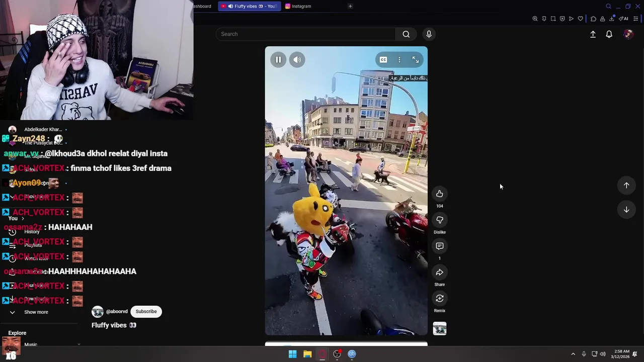The height and width of the screenshot is (362, 644).
Task: Open the YouTube account avatar menu
Action: pos(628,34)
